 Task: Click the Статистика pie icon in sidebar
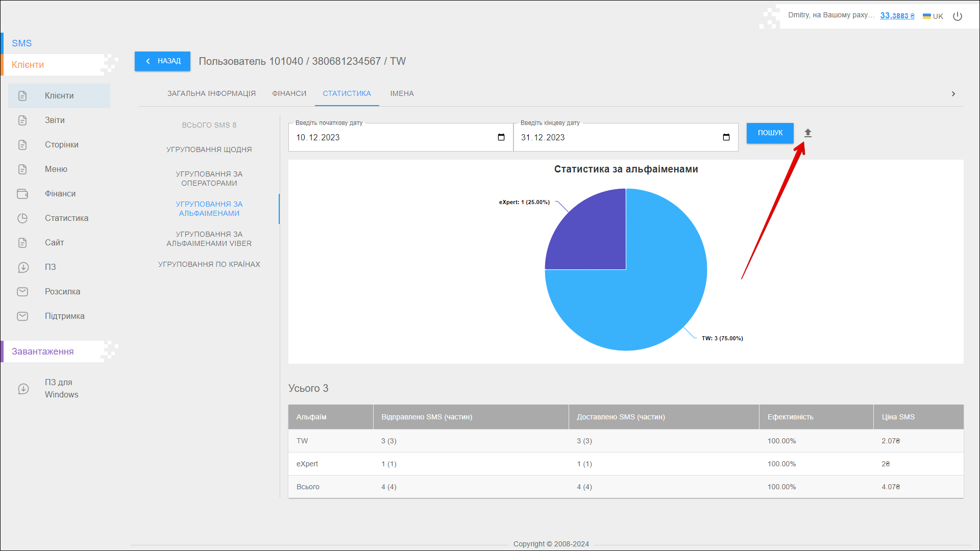(22, 218)
